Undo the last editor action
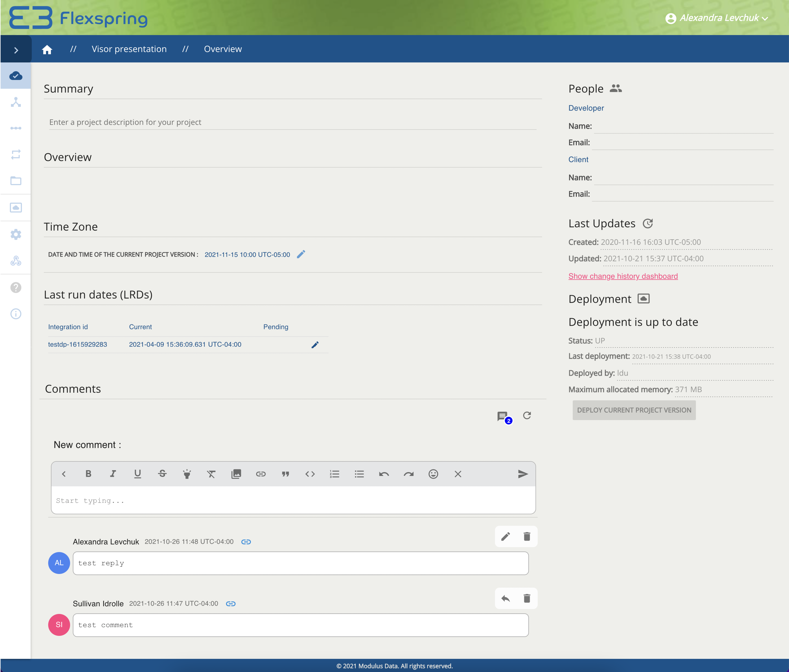This screenshot has width=789, height=672. [384, 474]
